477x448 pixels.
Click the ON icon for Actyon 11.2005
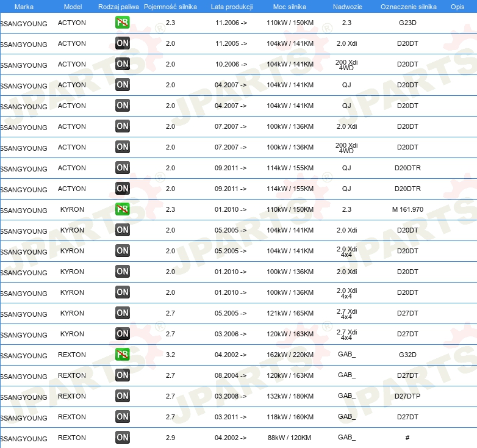point(123,43)
